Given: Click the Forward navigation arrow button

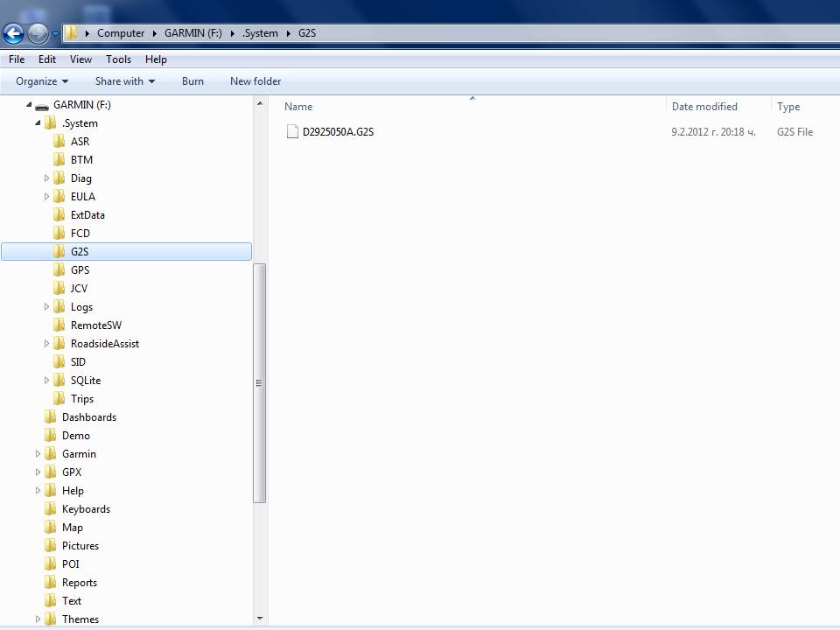Looking at the screenshot, I should [x=38, y=33].
